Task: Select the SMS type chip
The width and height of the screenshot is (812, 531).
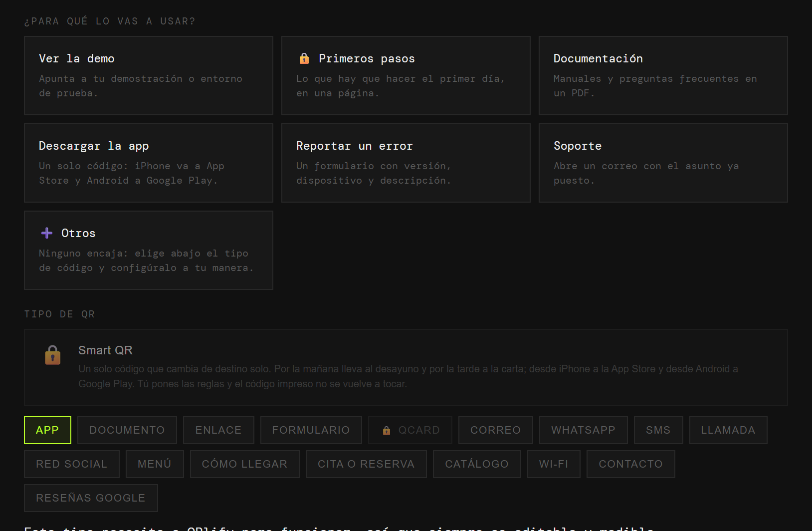Action: click(658, 430)
